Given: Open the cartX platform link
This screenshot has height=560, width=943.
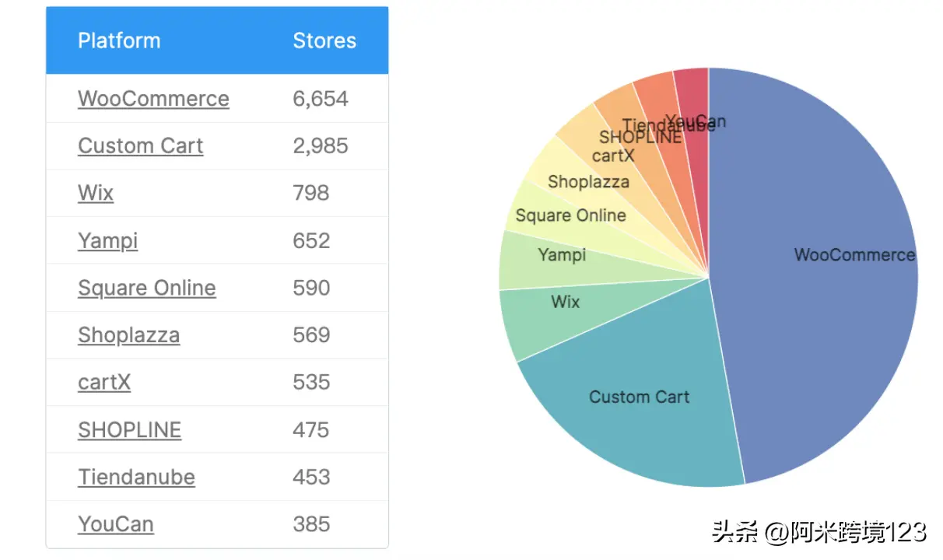Looking at the screenshot, I should 104,382.
